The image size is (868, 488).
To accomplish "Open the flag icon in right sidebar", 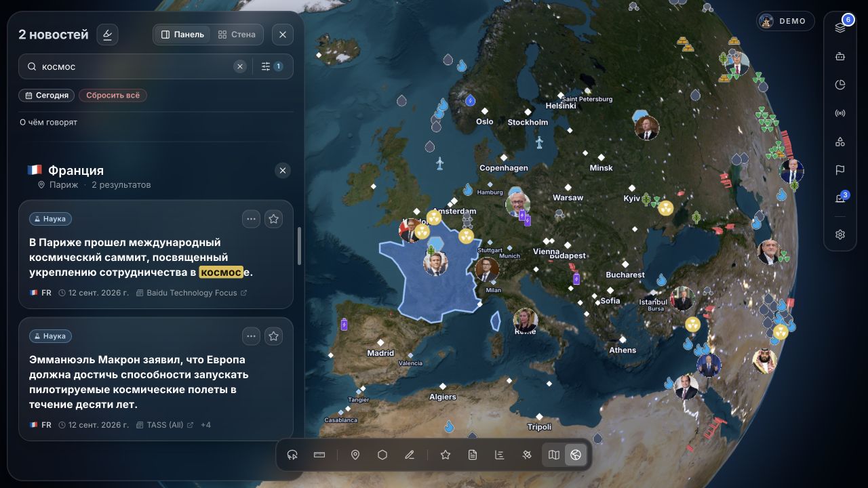I will click(x=840, y=170).
